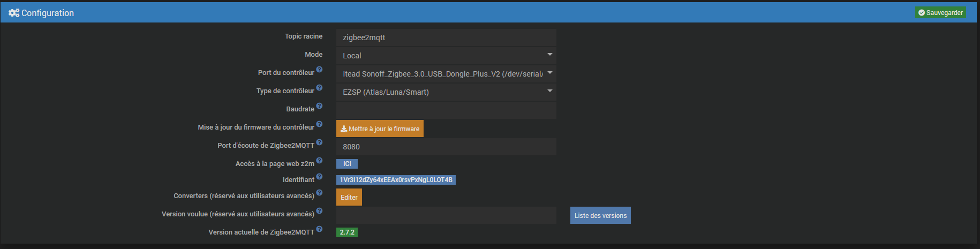
Task: Click help icon for firmware update label
Action: pyautogui.click(x=319, y=124)
